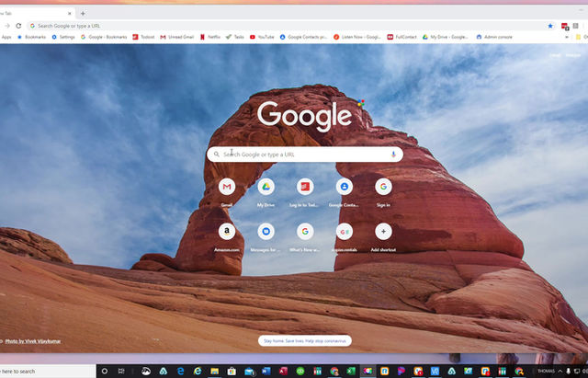Open the Unread Gmail bookmark
Viewport: 588px width, 378px height.
(177, 37)
